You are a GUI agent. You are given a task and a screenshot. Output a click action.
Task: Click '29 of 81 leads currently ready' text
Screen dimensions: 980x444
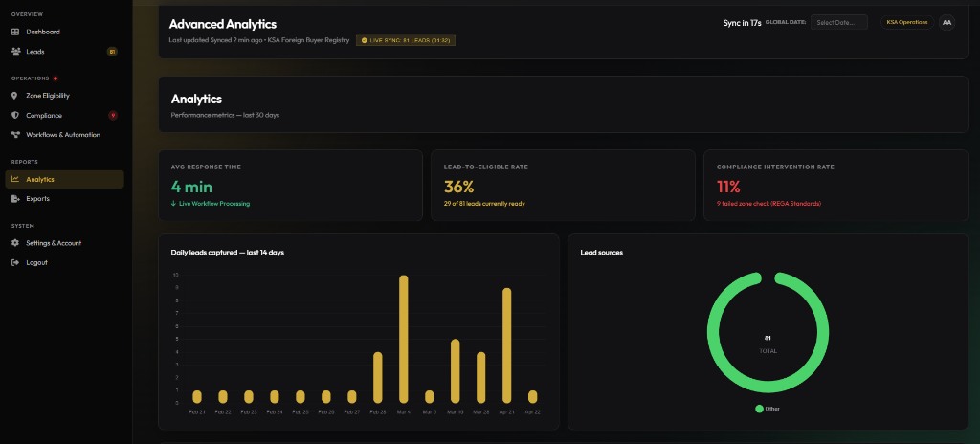pyautogui.click(x=483, y=204)
